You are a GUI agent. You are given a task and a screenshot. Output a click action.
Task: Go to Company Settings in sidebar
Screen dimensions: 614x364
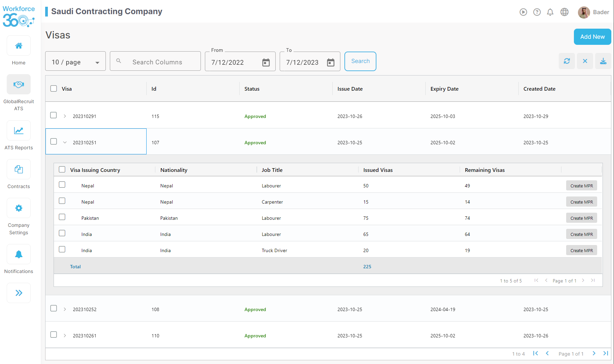tap(19, 208)
